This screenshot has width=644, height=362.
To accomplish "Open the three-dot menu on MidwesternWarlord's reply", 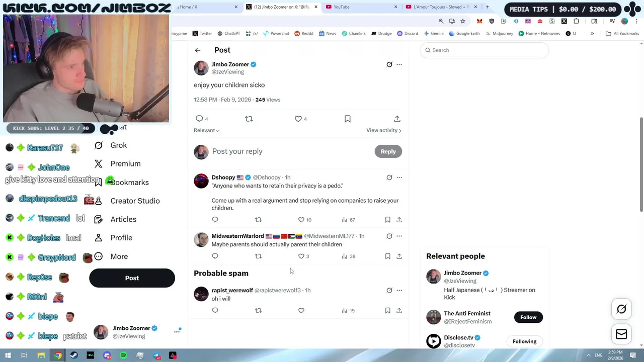I will point(399,236).
